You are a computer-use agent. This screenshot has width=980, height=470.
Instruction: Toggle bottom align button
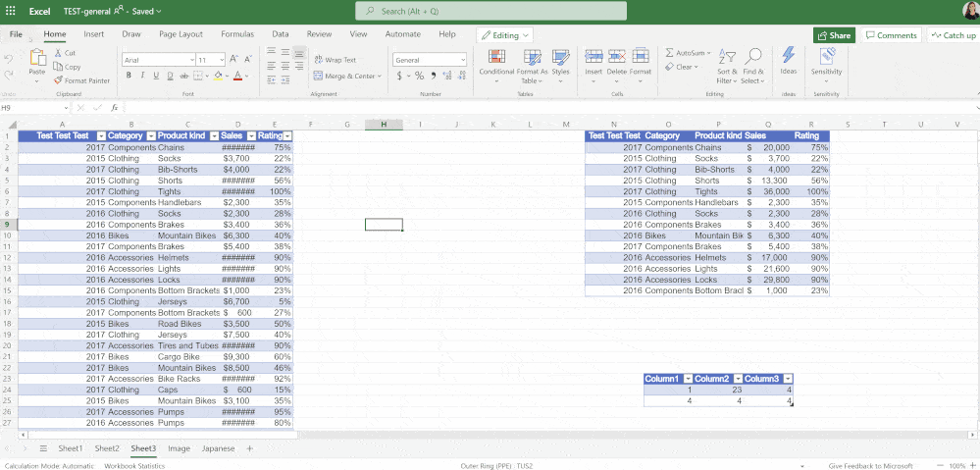[x=299, y=52]
